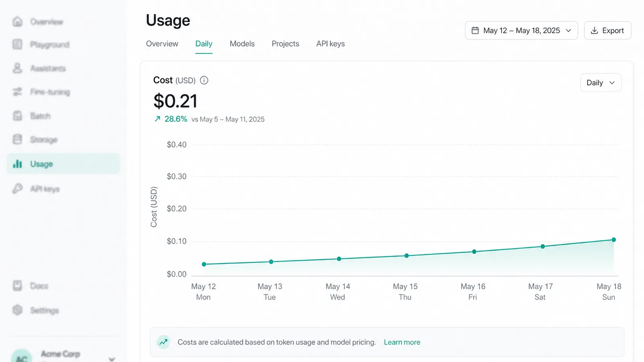Click the Cost info circle icon
Image resolution: width=644 pixels, height=362 pixels.
pos(204,80)
